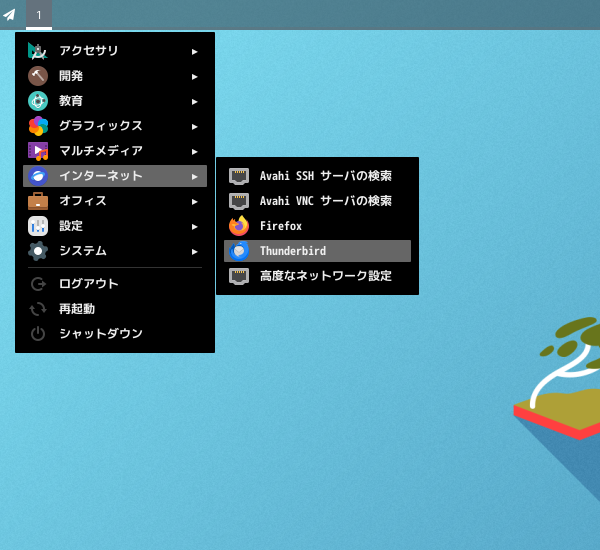Click the Avahi VNC network port icon
Image resolution: width=600 pixels, height=550 pixels.
239,201
